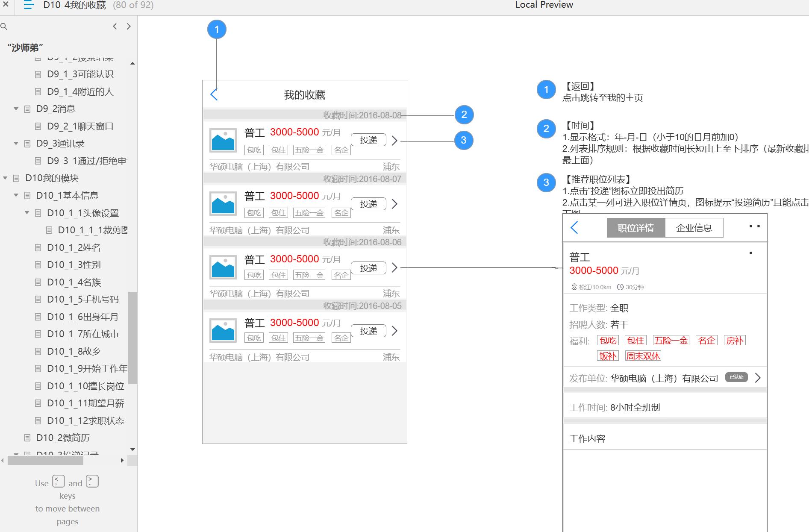
Task: Click 投递 button on 2016-08-07 card
Action: tap(368, 204)
